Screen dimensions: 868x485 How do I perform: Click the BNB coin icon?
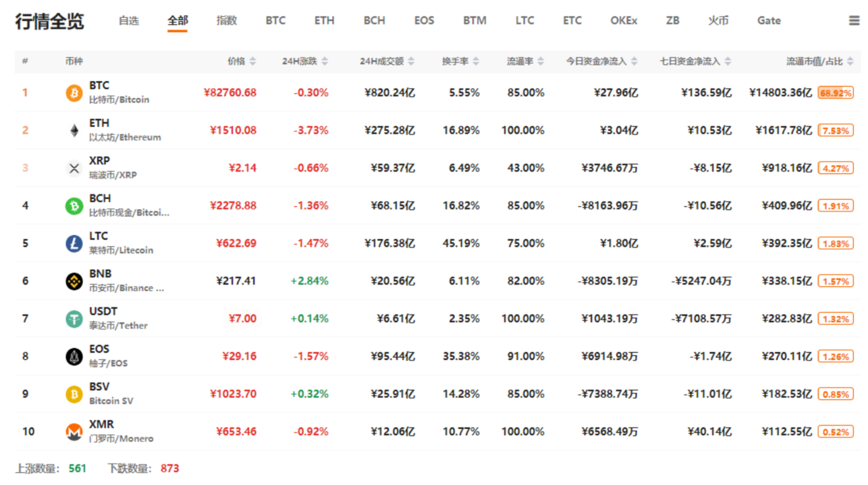pyautogui.click(x=74, y=281)
